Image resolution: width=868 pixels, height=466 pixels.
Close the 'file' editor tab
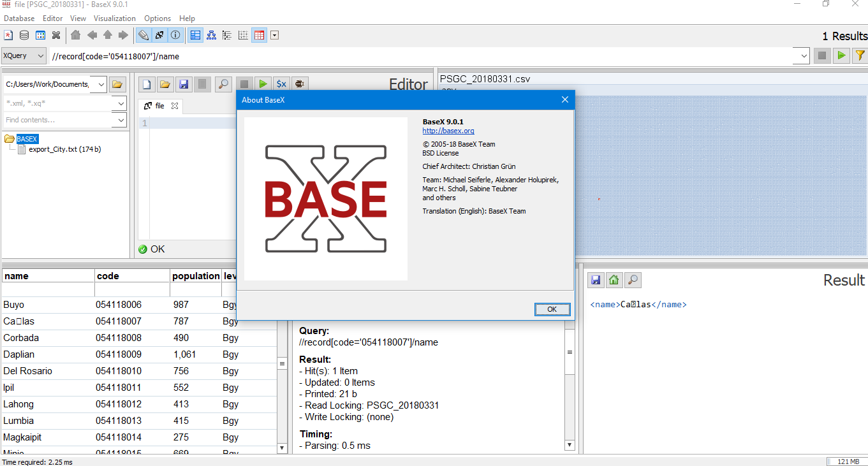click(175, 106)
